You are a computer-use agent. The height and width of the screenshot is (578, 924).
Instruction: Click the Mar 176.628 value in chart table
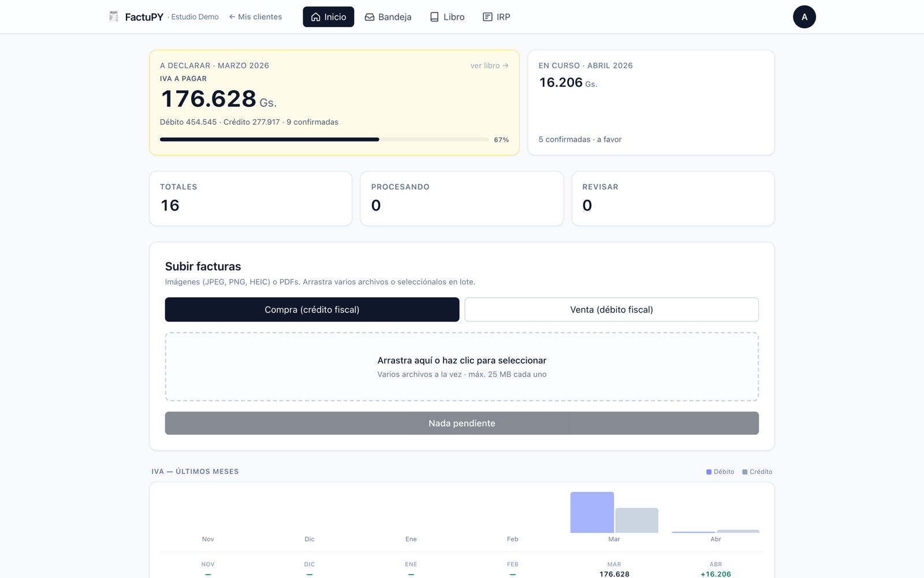click(614, 574)
